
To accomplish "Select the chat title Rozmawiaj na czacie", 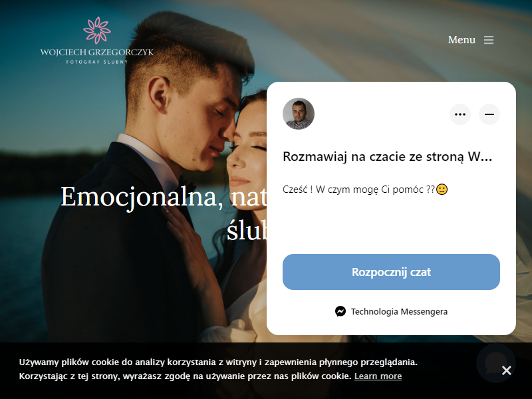I will coord(387,157).
